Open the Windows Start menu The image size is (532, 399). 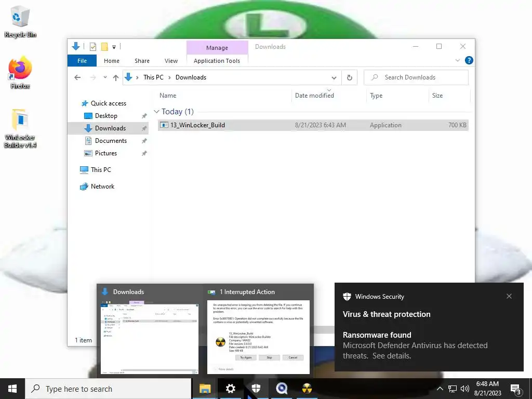[x=12, y=389]
